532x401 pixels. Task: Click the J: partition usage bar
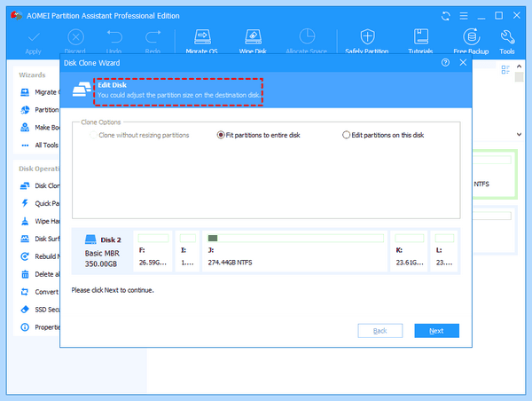coord(295,238)
